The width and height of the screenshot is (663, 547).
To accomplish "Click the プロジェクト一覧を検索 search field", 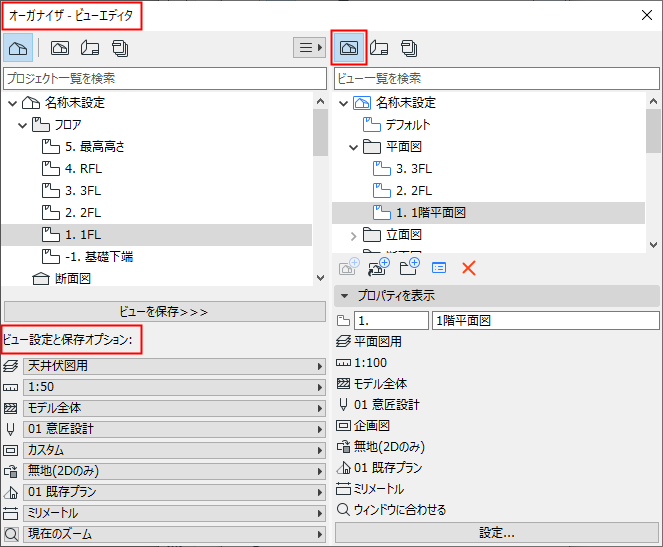I will click(165, 78).
